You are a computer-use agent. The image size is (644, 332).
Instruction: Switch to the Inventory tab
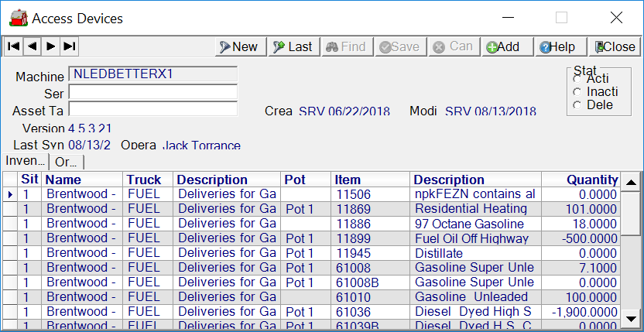(25, 160)
